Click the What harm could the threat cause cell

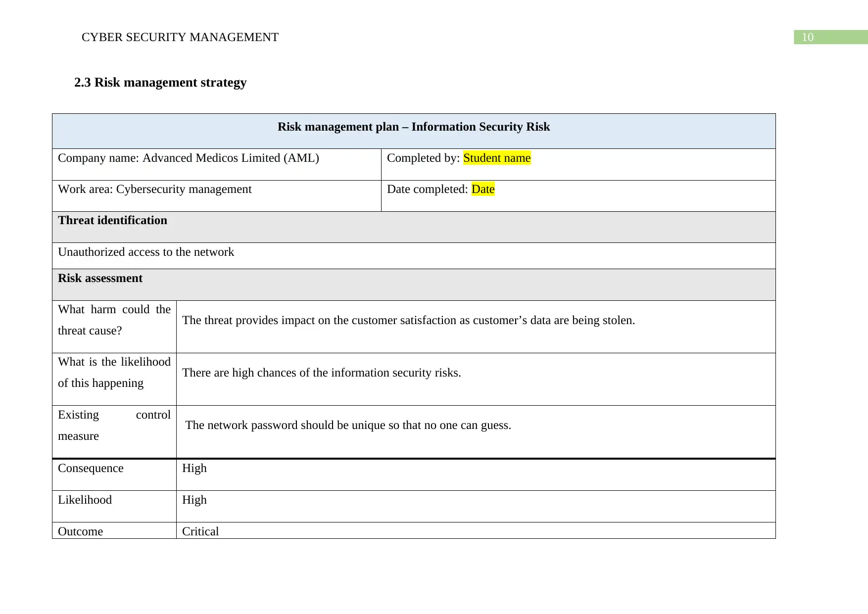coord(114,327)
